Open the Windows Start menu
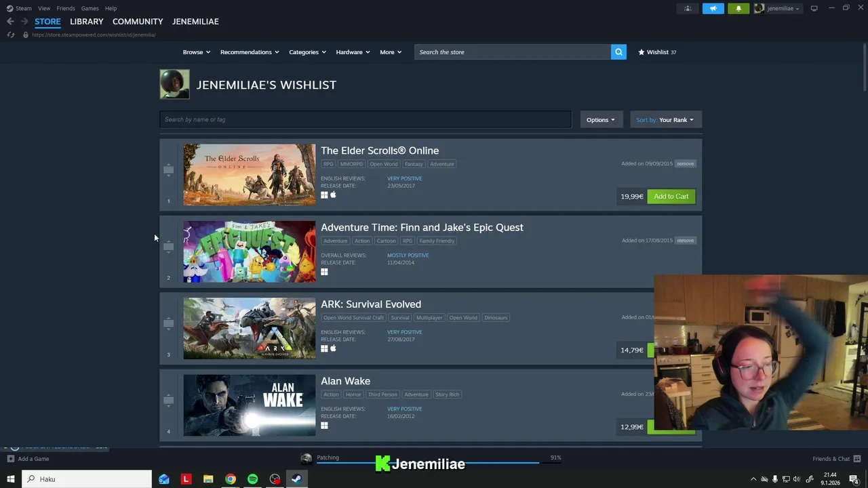 11,479
